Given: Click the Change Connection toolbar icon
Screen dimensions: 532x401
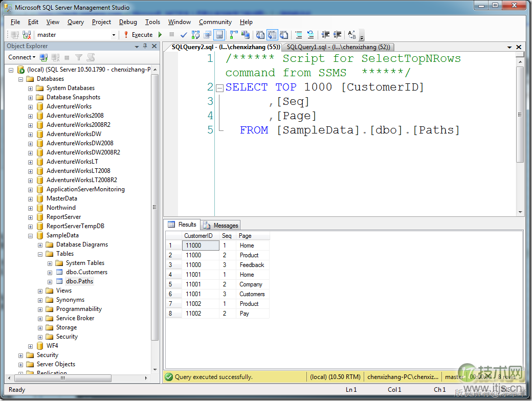Looking at the screenshot, I should click(27, 35).
